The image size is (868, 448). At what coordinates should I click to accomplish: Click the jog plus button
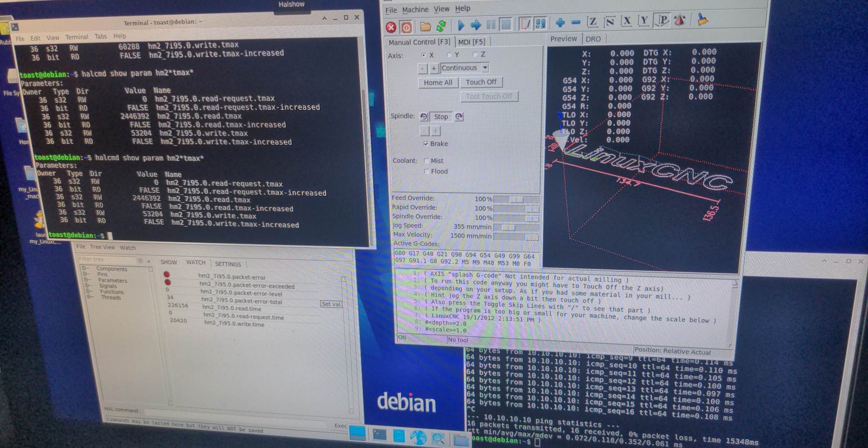tap(434, 68)
